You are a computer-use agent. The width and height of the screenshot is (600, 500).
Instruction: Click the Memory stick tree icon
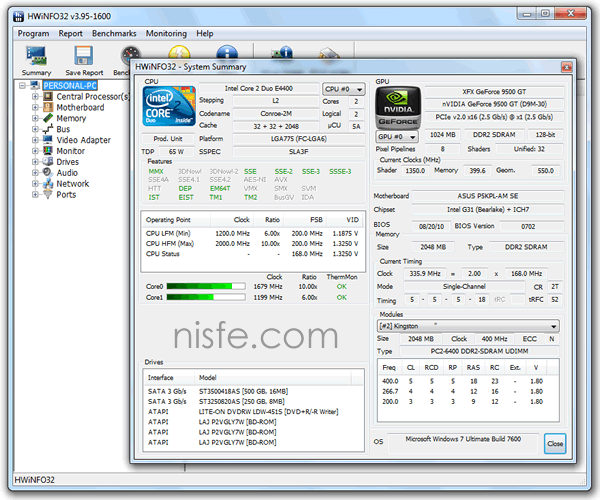pos(48,118)
